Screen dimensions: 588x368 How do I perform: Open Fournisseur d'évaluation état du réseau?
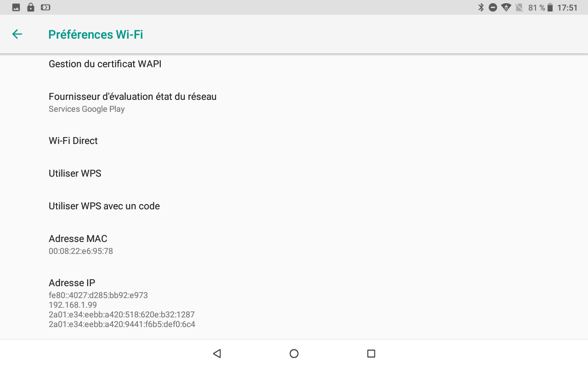294,102
